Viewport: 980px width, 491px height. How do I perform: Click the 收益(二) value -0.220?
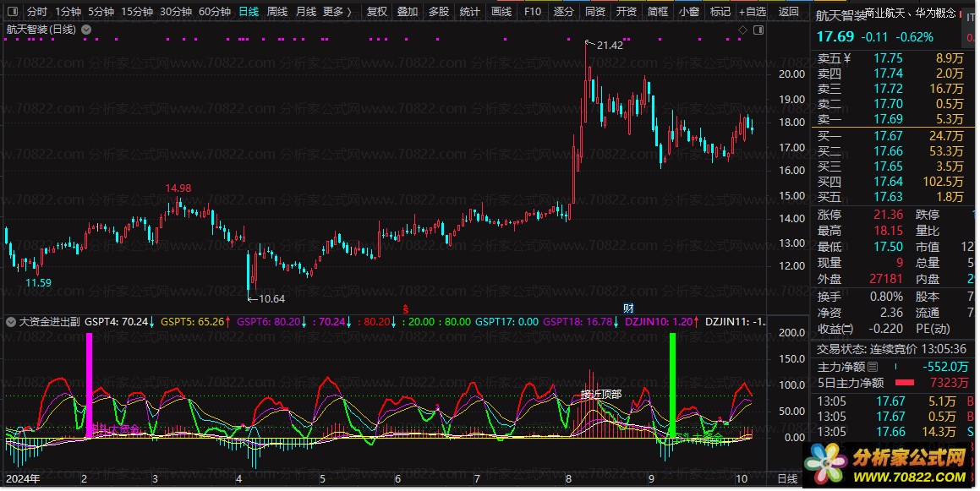point(885,329)
